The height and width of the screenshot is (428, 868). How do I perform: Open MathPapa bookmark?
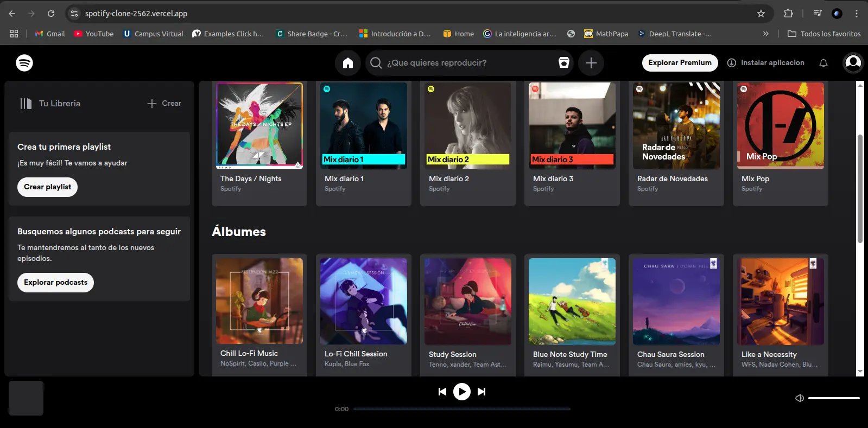click(606, 34)
